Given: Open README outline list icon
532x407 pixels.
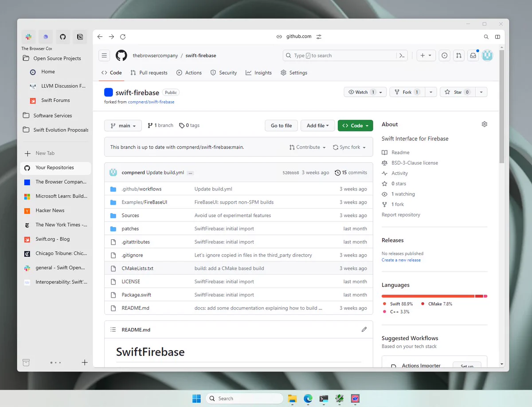Looking at the screenshot, I should click(x=113, y=330).
